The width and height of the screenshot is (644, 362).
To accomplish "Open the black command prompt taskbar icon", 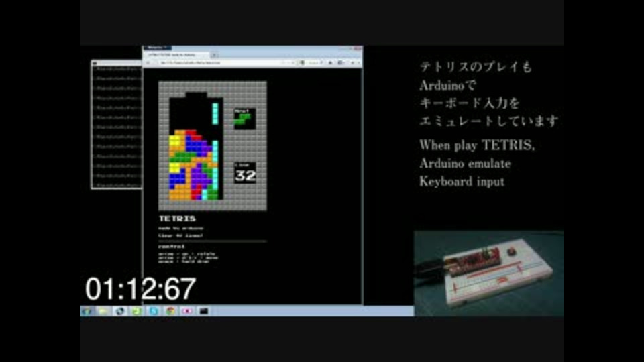I will pyautogui.click(x=204, y=311).
